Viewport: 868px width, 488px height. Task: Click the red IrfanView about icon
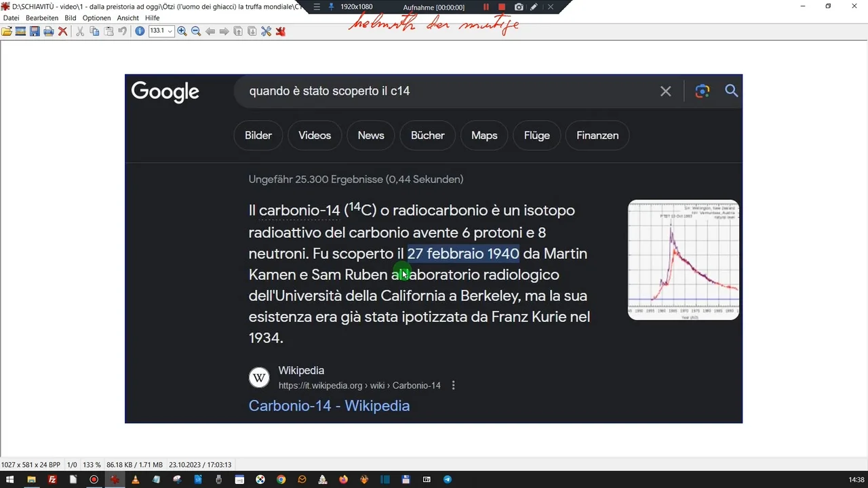(280, 31)
